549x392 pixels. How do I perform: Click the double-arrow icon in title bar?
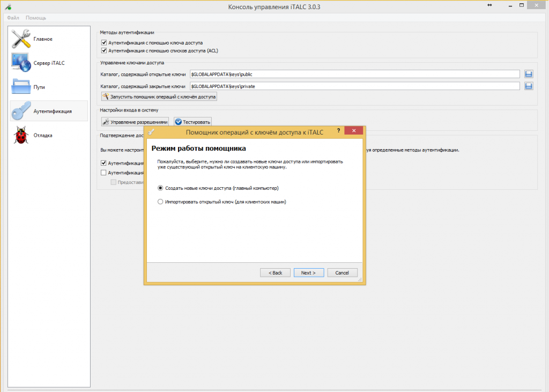[489, 5]
